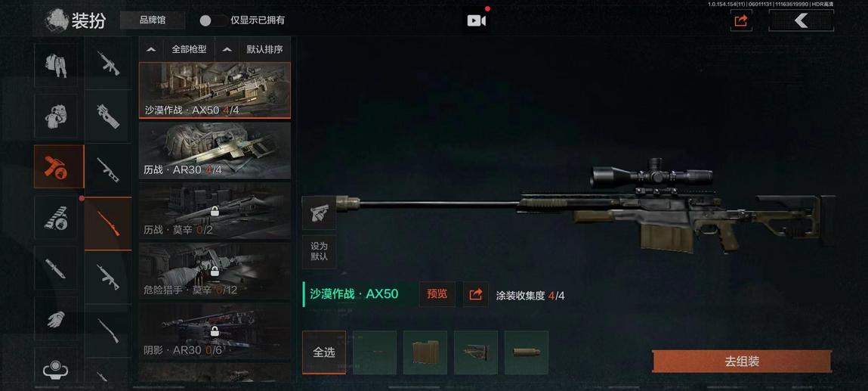Image resolution: width=868 pixels, height=391 pixels.
Task: Select the magazine part thumbnail
Action: [425, 352]
